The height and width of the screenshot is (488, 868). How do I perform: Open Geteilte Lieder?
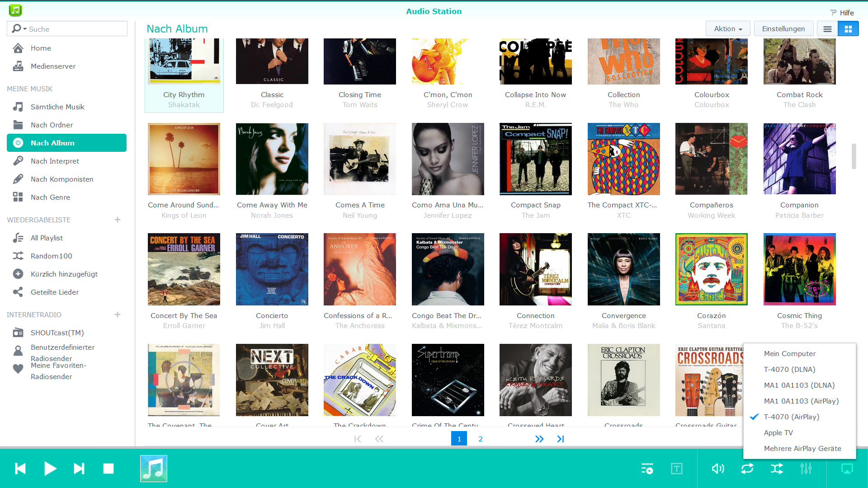(x=67, y=292)
